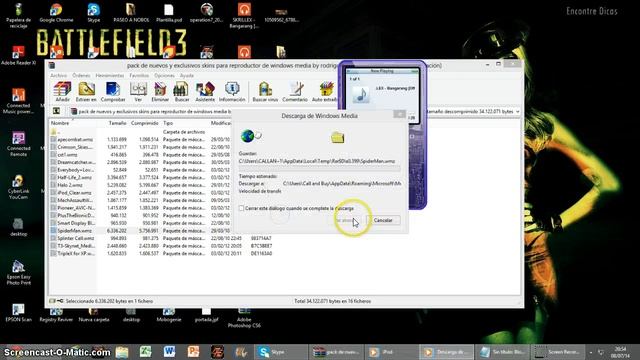Open Adobe Reader XI desktop icon
640x360 pixels.
pyautogui.click(x=18, y=55)
